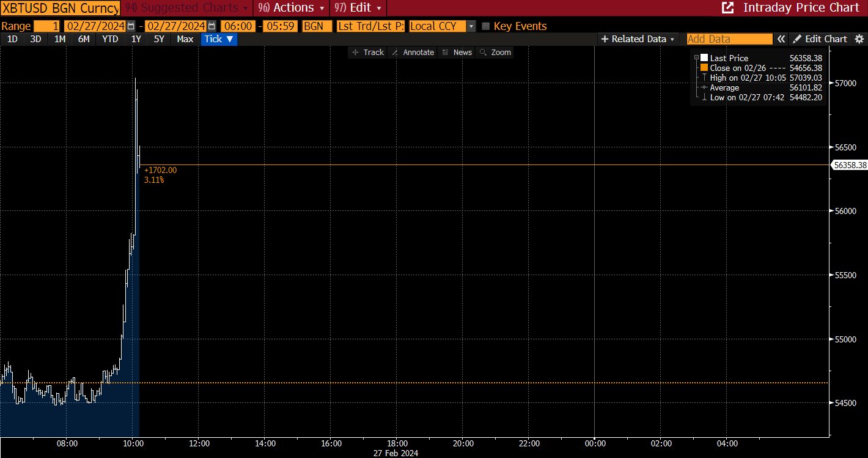Activate the Zoom tool
868x458 pixels.
(x=495, y=53)
